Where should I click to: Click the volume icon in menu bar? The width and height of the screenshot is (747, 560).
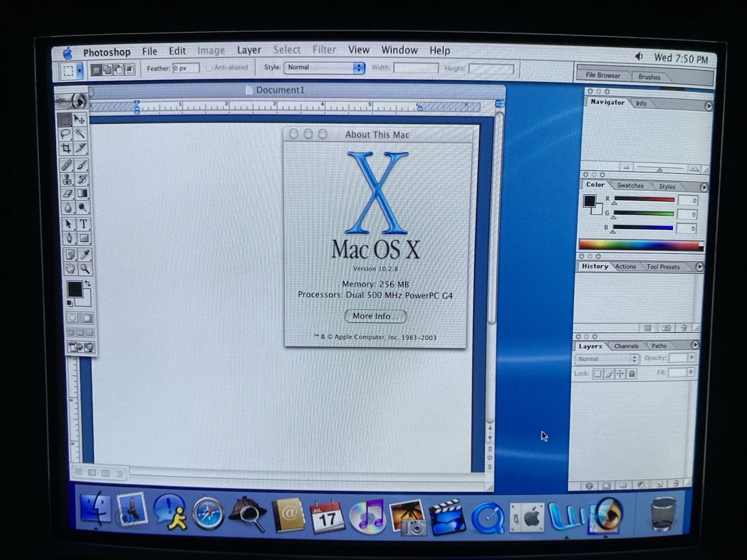(639, 56)
